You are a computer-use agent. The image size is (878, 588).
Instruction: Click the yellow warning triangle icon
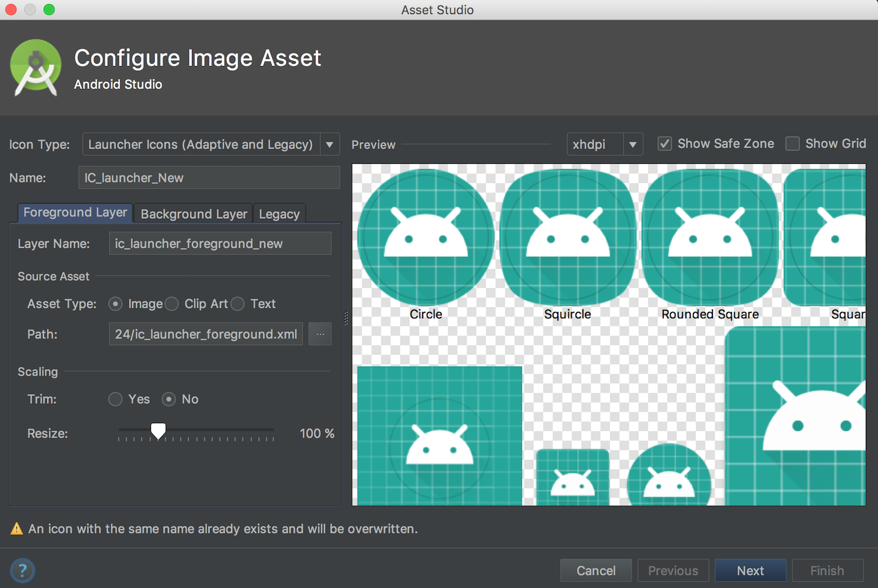17,528
